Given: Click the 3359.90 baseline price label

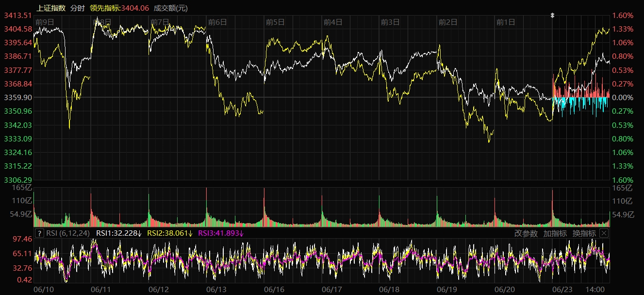Looking at the screenshot, I should [18, 97].
